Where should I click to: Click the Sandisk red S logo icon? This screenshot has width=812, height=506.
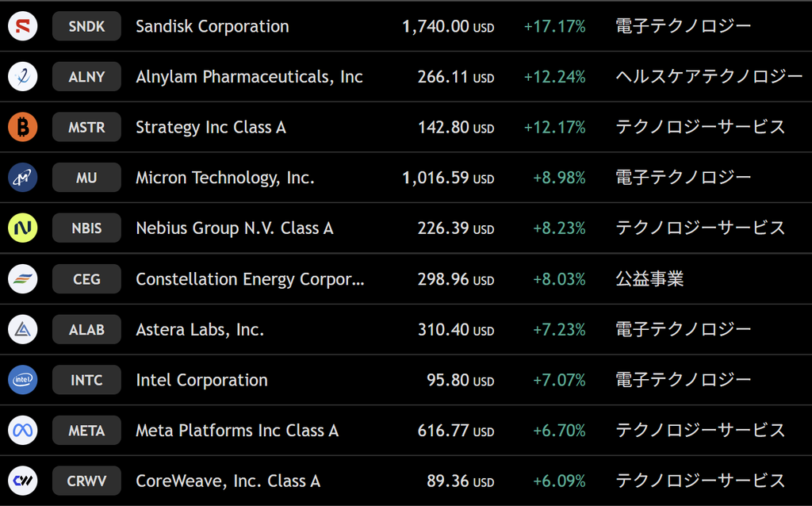(23, 26)
